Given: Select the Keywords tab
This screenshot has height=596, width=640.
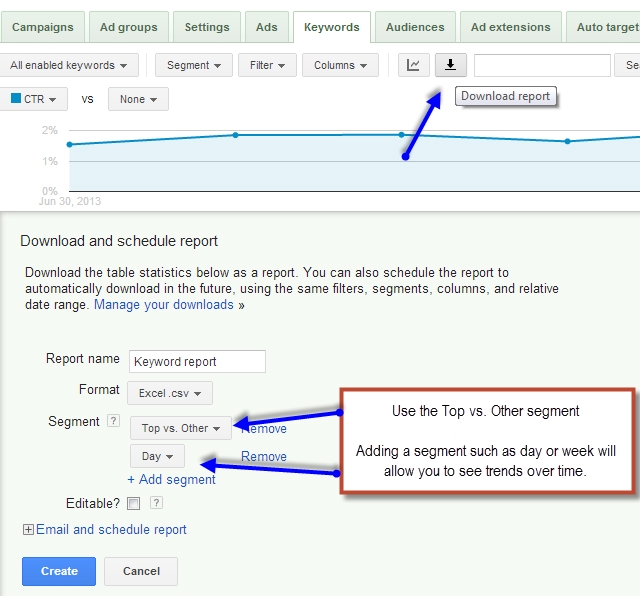Looking at the screenshot, I should click(332, 27).
